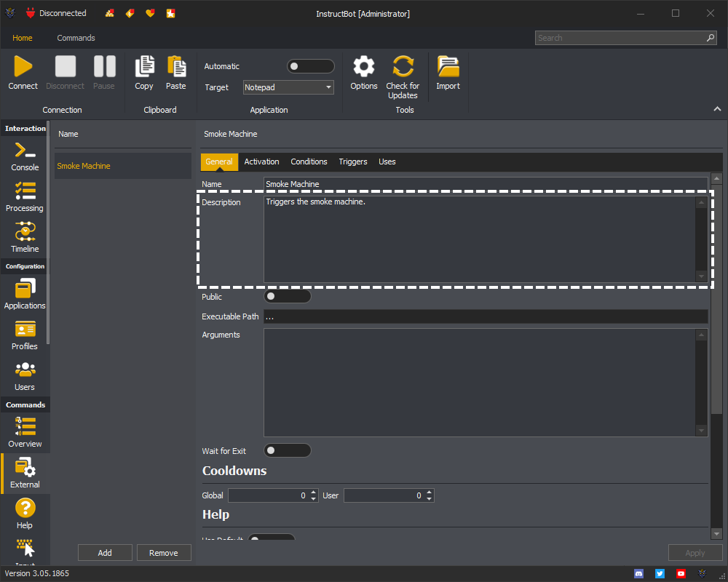The image size is (728, 582).
Task: Paste using the Clipboard Paste icon
Action: 176,66
